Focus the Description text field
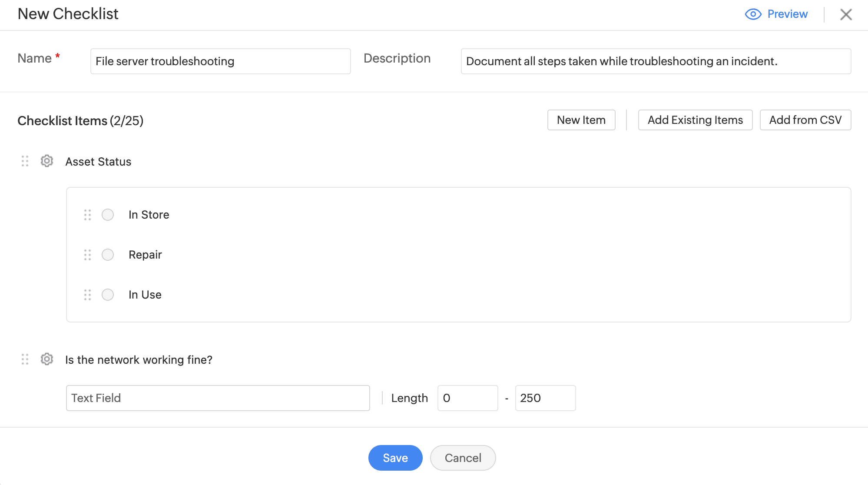868x485 pixels. point(655,61)
